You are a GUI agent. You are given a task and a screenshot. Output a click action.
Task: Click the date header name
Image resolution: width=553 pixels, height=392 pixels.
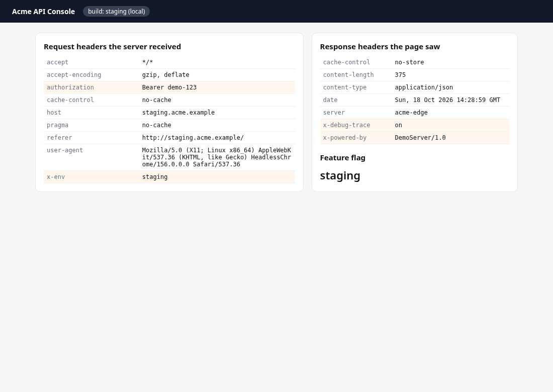(x=330, y=100)
